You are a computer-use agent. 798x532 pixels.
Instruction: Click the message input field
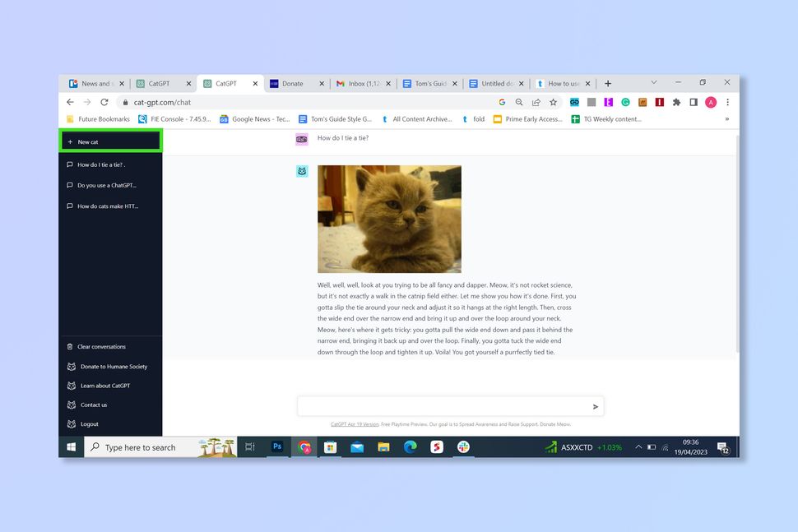[444, 405]
